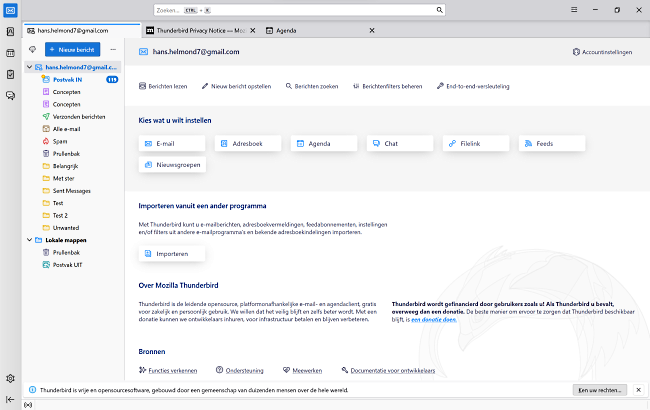Click Ken uw rechten button
The height and width of the screenshot is (410, 650).
(x=600, y=390)
